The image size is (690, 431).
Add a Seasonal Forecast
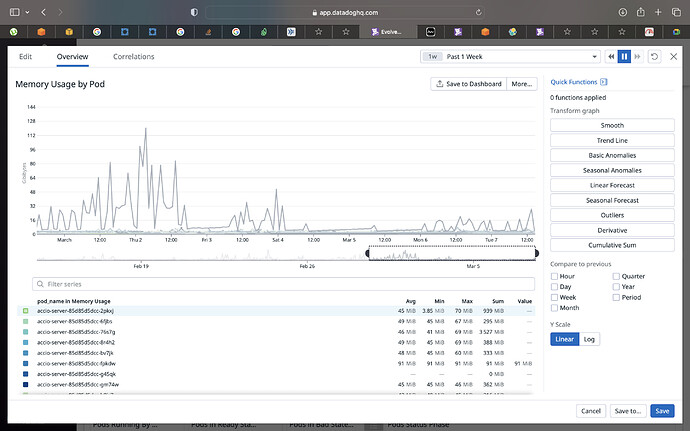(x=612, y=200)
